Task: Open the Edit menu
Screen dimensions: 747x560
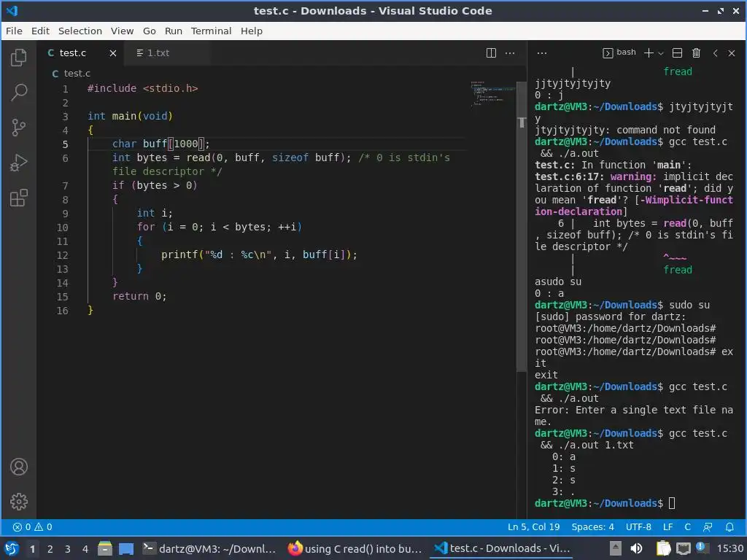Action: click(41, 31)
